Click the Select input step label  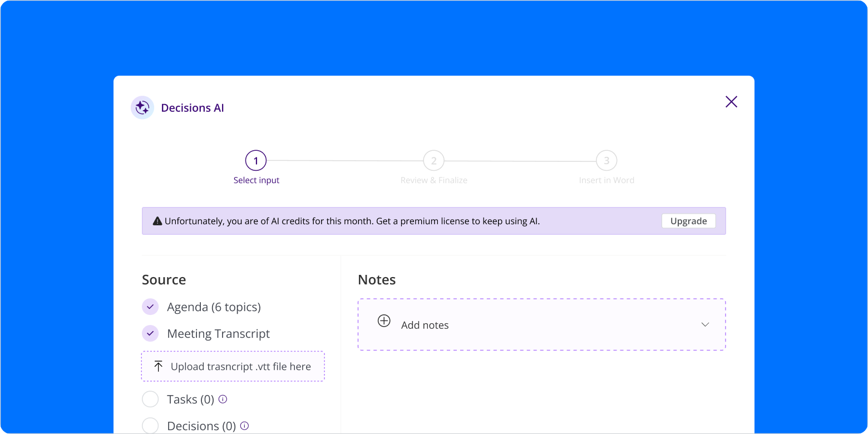click(257, 180)
